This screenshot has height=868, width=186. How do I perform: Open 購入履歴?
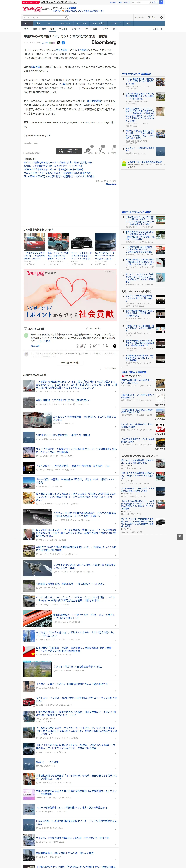click(x=152, y=18)
